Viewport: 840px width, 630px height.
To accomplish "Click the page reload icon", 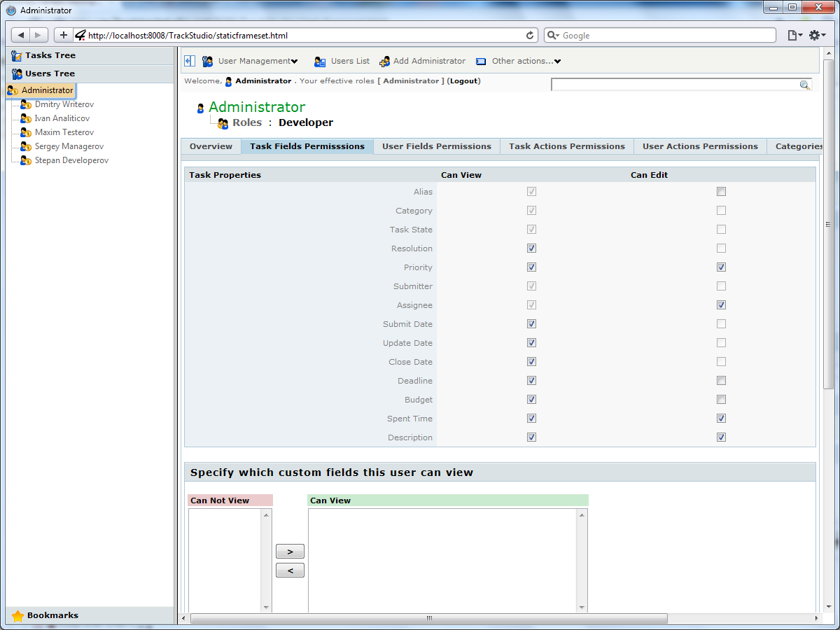I will [530, 35].
